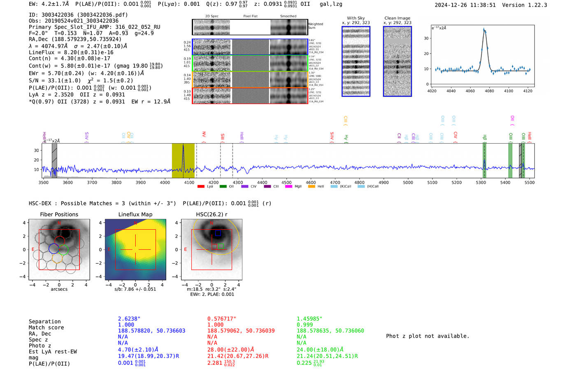Select the green Hβ band in spectrum
This screenshot has width=576, height=392.
click(x=485, y=161)
